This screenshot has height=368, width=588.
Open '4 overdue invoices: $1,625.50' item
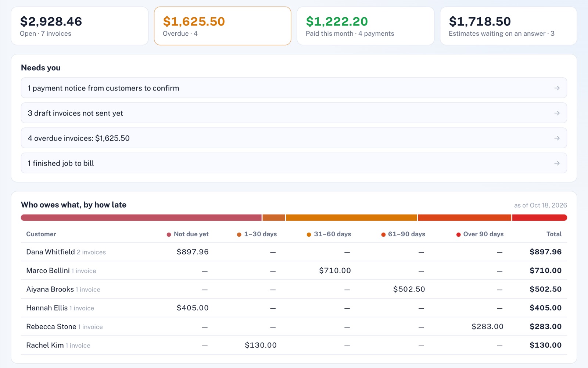coord(294,138)
